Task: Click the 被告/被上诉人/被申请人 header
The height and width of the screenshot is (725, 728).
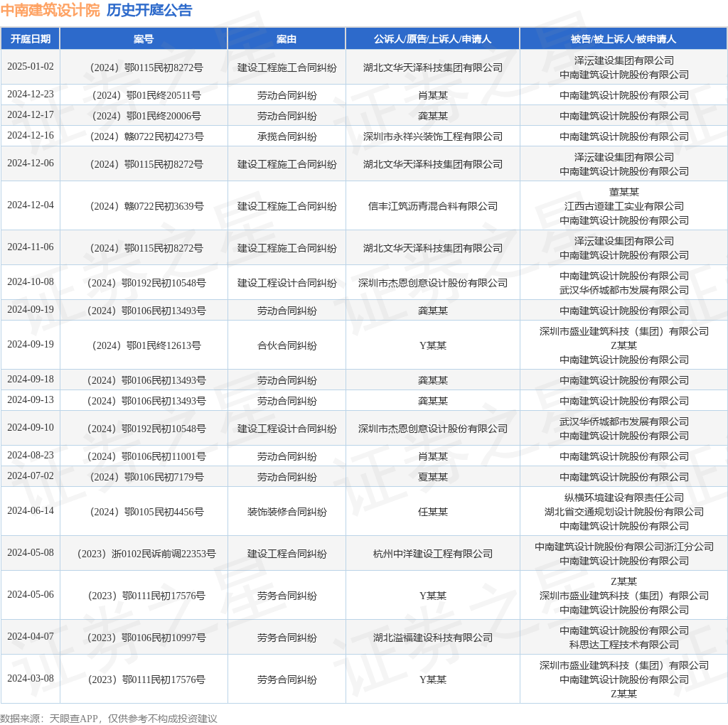Action: click(623, 39)
